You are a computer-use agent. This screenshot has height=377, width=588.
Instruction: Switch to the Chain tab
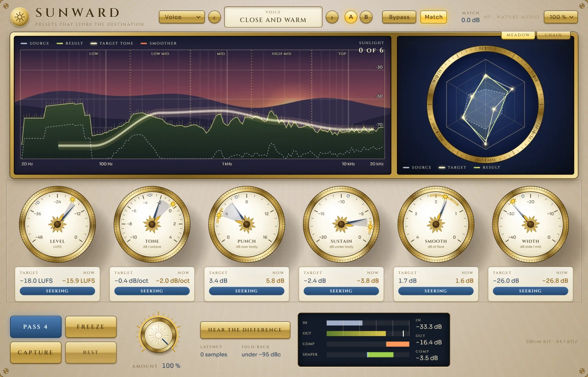click(553, 35)
